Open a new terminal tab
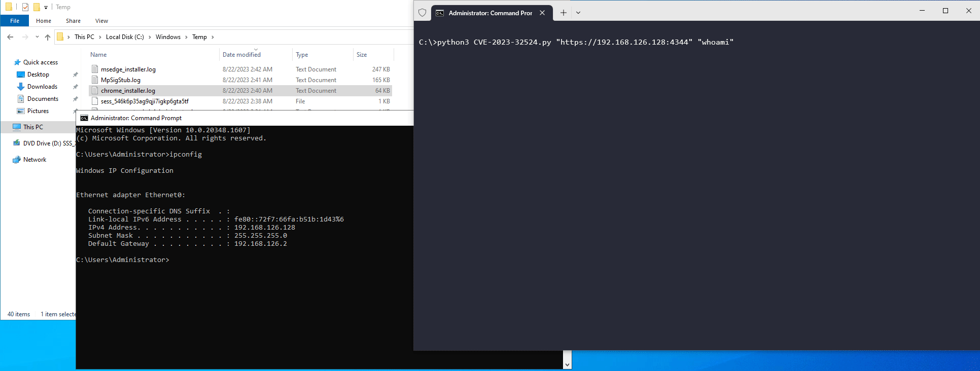980x371 pixels. [563, 13]
